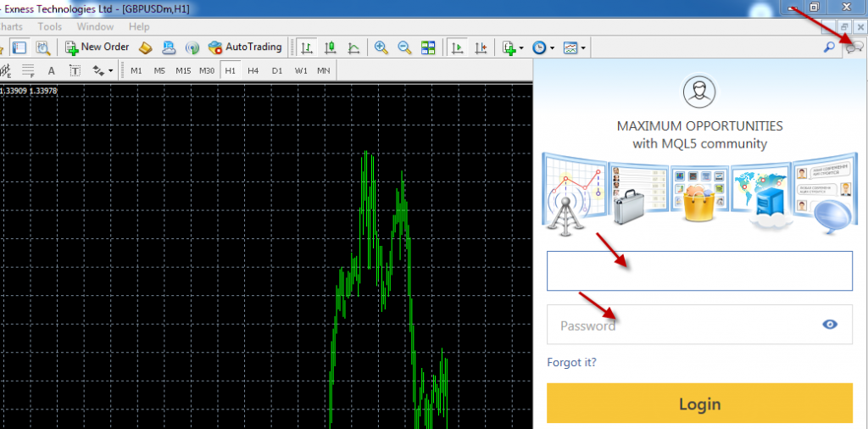The width and height of the screenshot is (868, 429).
Task: Toggle the Market Watch window icon
Action: coord(20,47)
